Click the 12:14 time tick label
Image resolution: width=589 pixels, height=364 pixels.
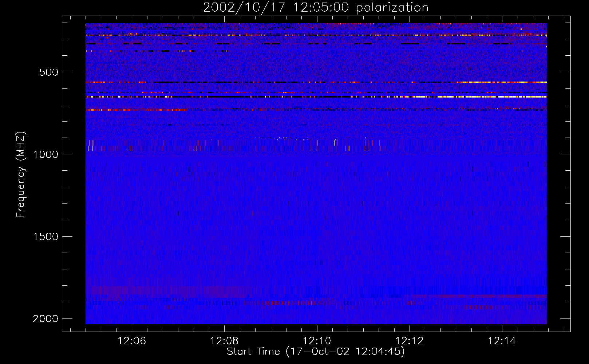[x=502, y=341]
